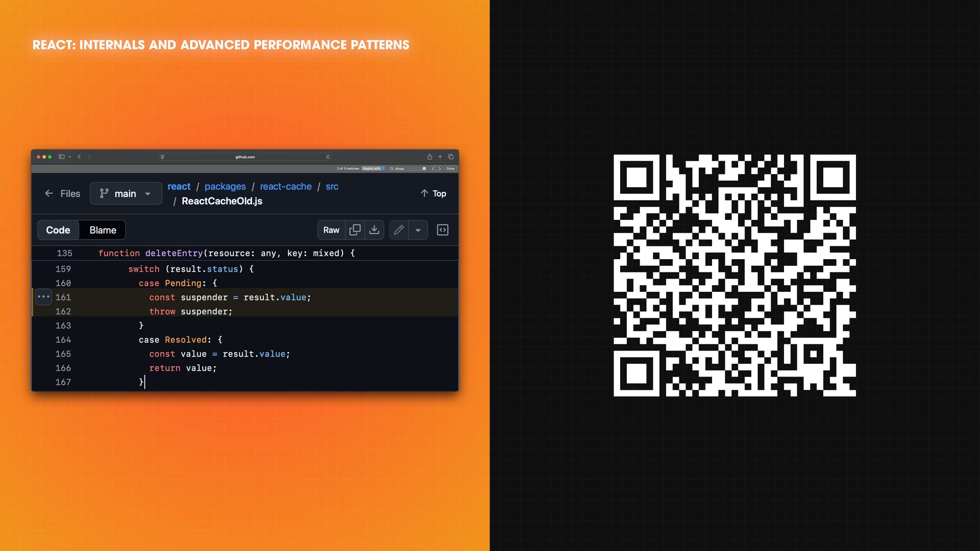Image resolution: width=980 pixels, height=551 pixels.
Task: Click the Safari share icon
Action: [429, 157]
